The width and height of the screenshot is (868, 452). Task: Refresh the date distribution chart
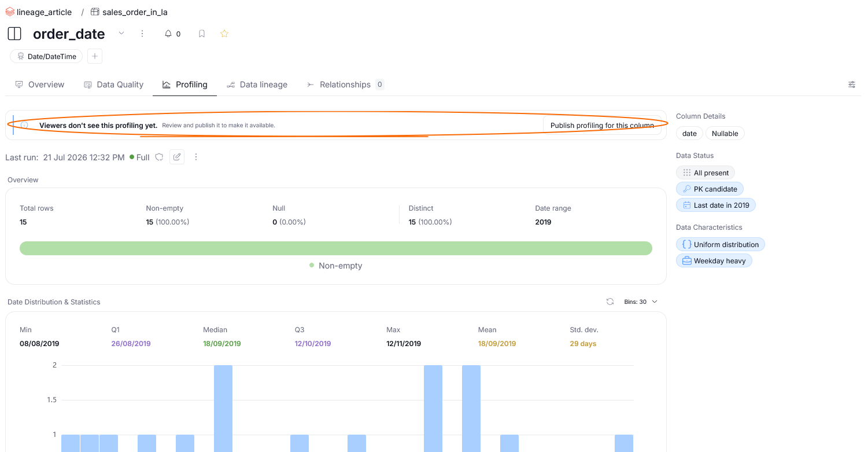coord(610,302)
